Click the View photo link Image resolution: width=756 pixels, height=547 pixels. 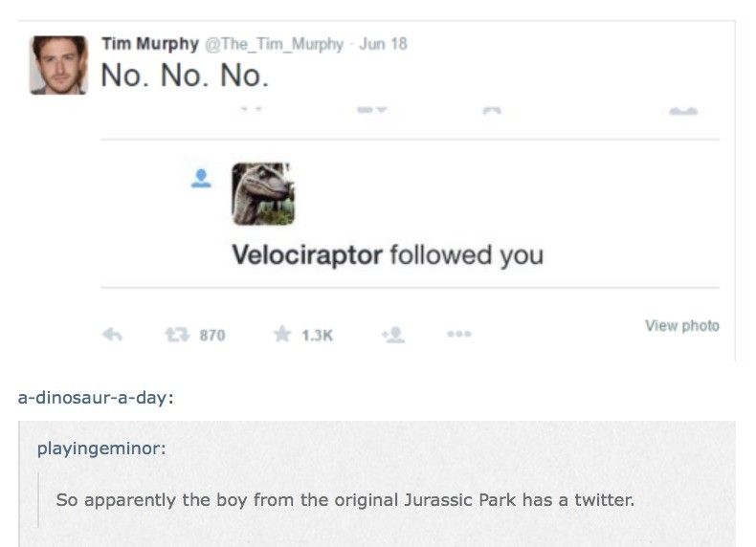pyautogui.click(x=682, y=326)
